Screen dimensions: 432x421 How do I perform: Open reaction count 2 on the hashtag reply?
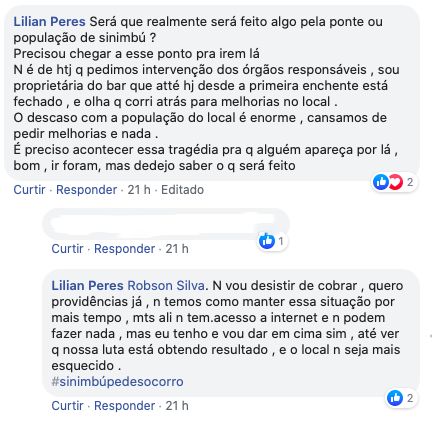point(410,398)
